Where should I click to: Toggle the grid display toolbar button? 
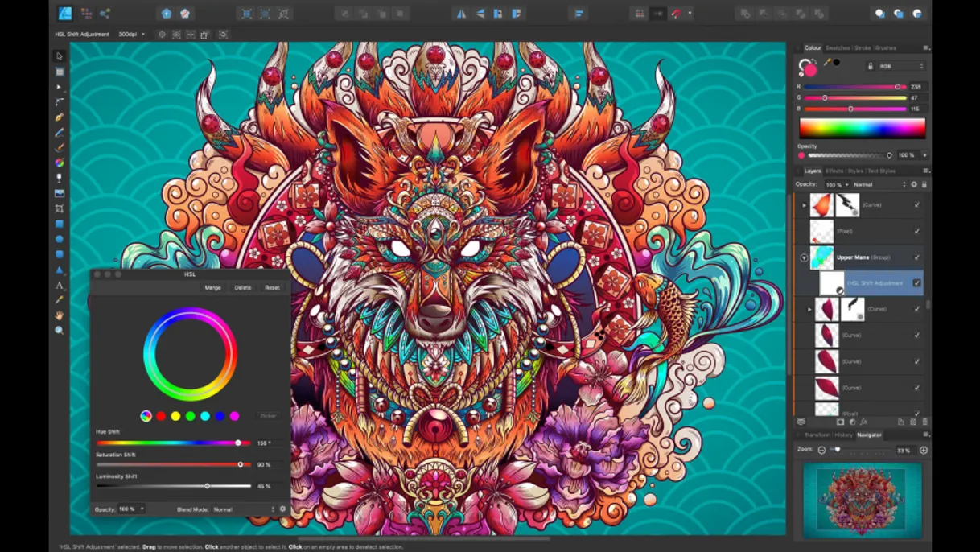click(640, 14)
